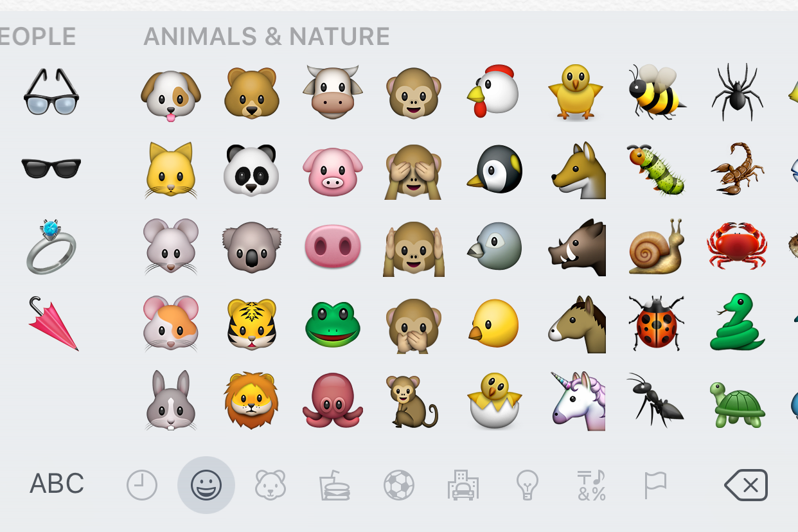This screenshot has height=532, width=798.
Task: Open the recently used emoji tab
Action: 142,485
